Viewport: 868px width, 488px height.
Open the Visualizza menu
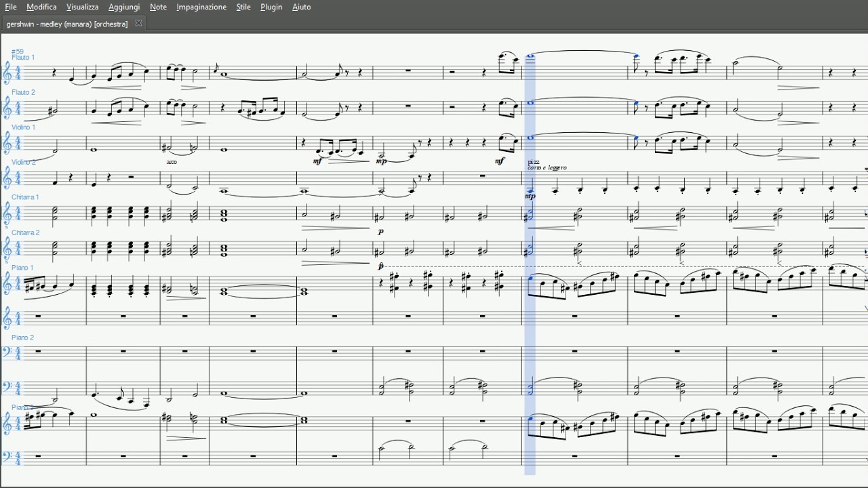tap(82, 7)
